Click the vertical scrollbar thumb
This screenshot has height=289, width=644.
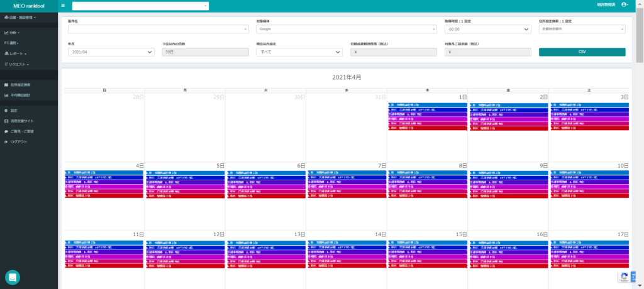(640, 35)
